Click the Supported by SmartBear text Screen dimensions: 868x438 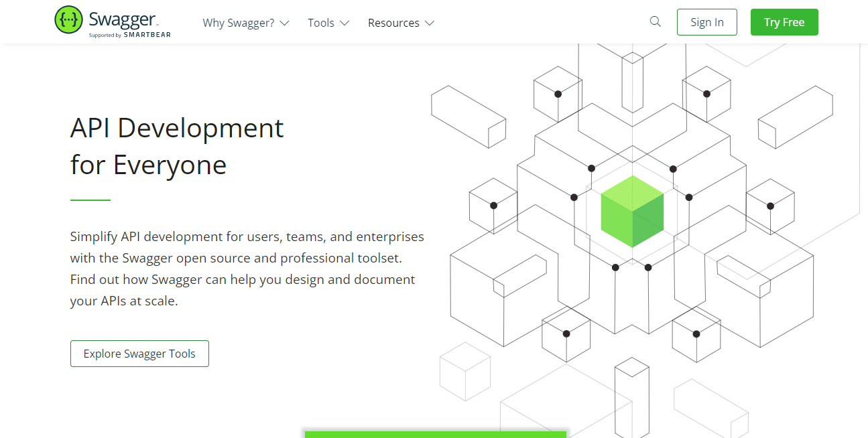(129, 35)
